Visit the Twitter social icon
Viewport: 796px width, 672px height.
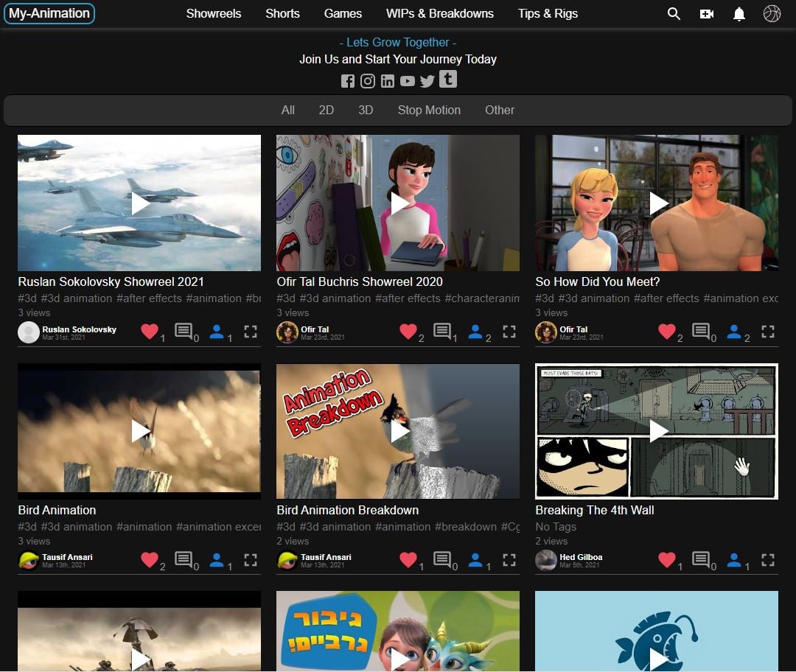(427, 81)
